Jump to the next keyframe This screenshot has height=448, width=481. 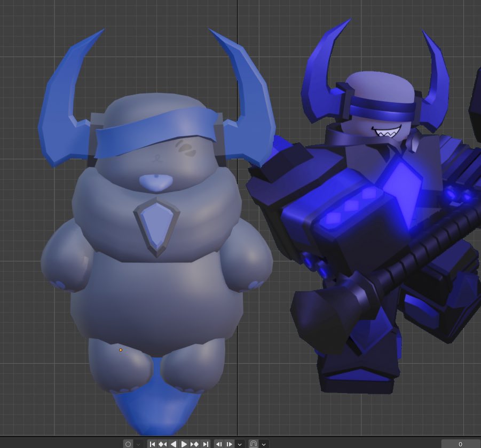click(194, 444)
